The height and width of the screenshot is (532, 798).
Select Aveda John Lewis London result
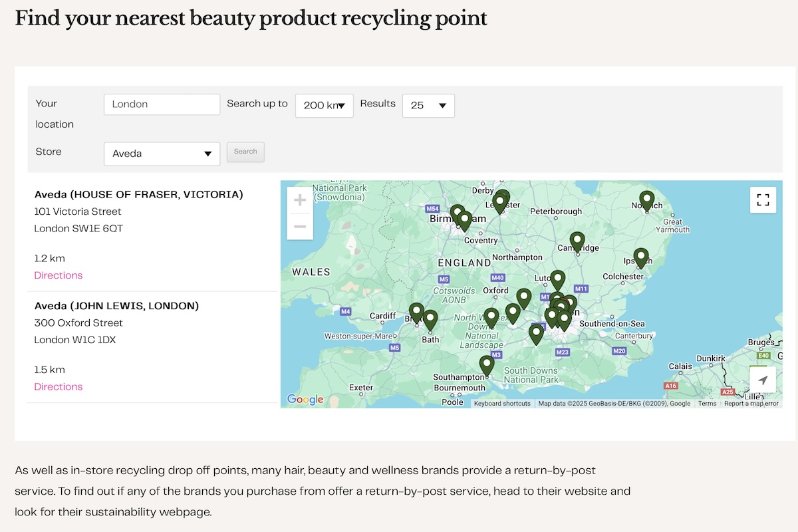click(117, 306)
